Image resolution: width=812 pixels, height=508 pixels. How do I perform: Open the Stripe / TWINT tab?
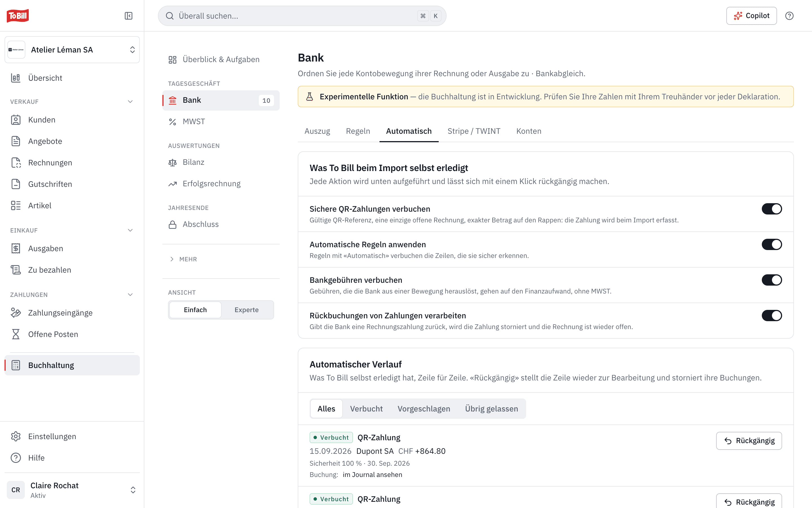(x=474, y=131)
